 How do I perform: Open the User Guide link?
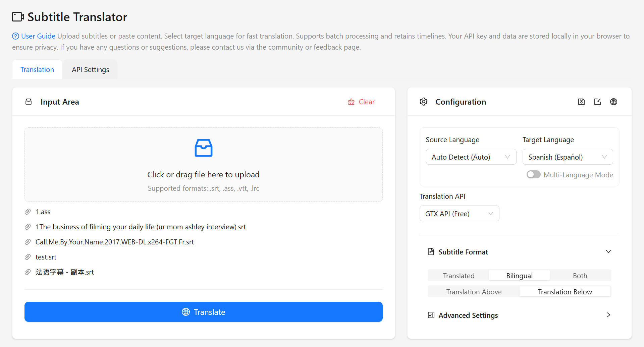[38, 36]
